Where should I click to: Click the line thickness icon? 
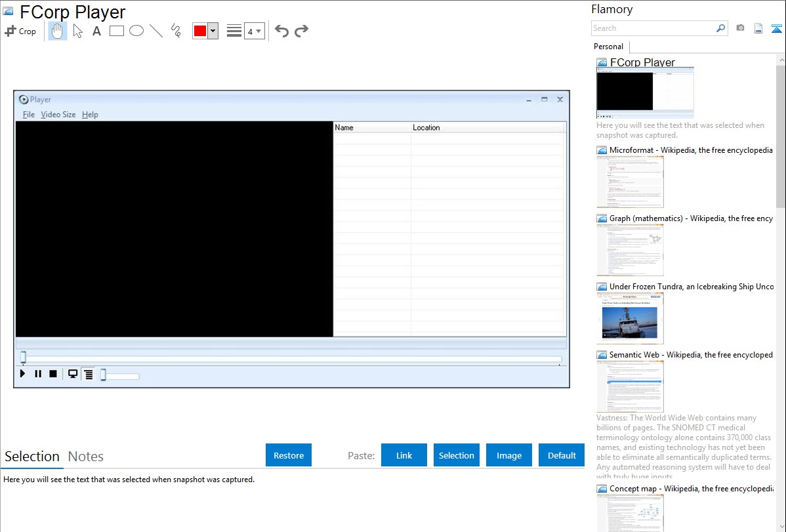click(x=234, y=31)
